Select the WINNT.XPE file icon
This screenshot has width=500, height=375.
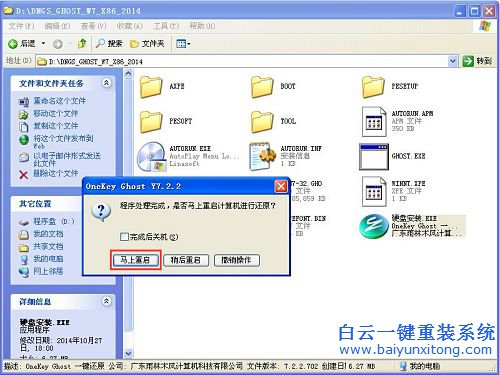(x=374, y=191)
